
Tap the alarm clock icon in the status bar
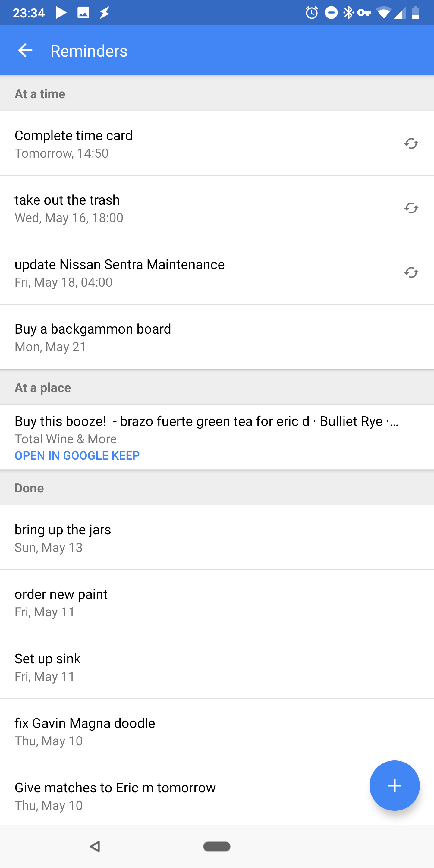click(312, 12)
